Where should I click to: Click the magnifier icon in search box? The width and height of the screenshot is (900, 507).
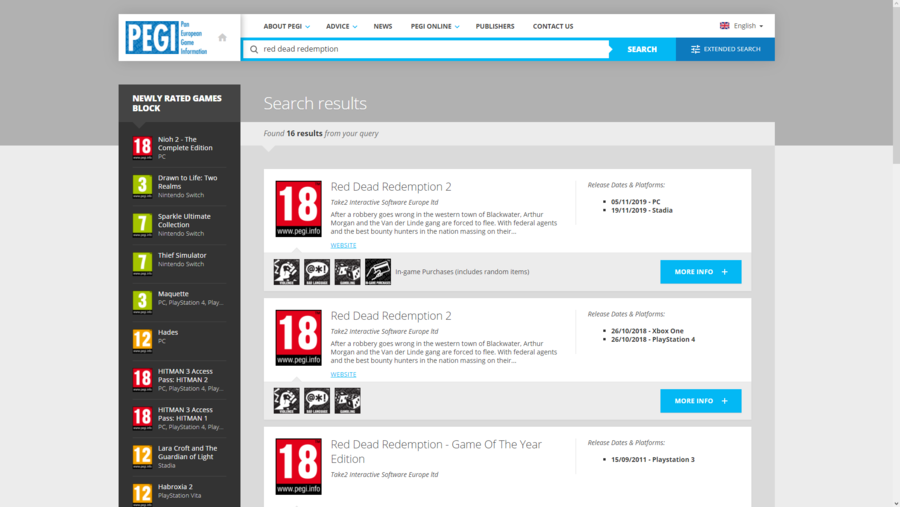click(254, 49)
